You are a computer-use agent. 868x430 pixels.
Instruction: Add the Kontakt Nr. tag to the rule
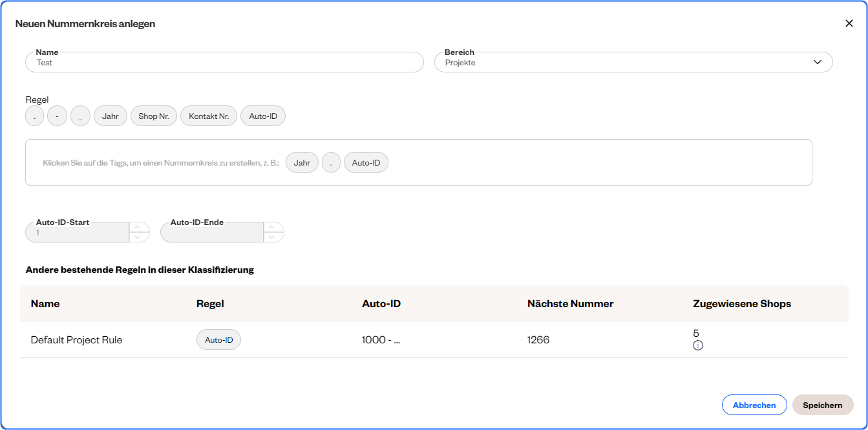209,116
